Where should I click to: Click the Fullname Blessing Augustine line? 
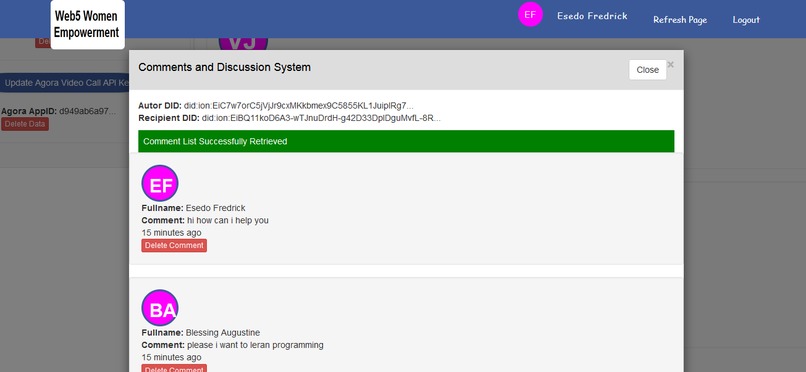tap(200, 333)
